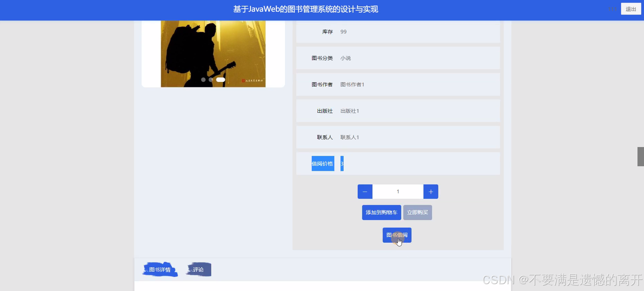Click the 立即购买 buy now button

(417, 213)
